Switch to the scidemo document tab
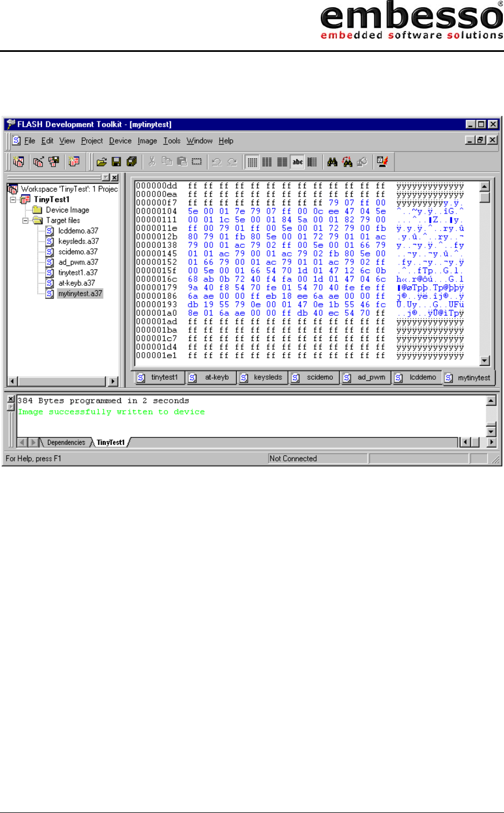504x813 pixels. (314, 378)
